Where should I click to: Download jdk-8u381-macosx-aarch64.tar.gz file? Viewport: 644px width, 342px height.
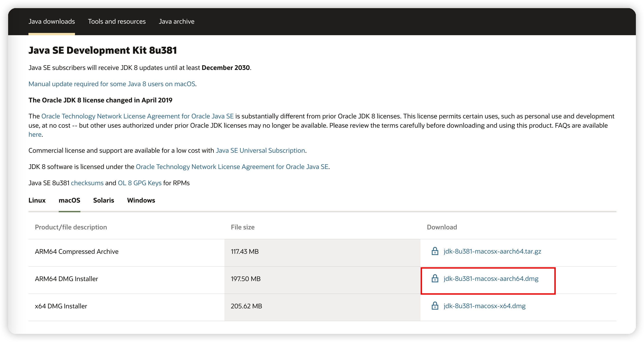tap(492, 251)
